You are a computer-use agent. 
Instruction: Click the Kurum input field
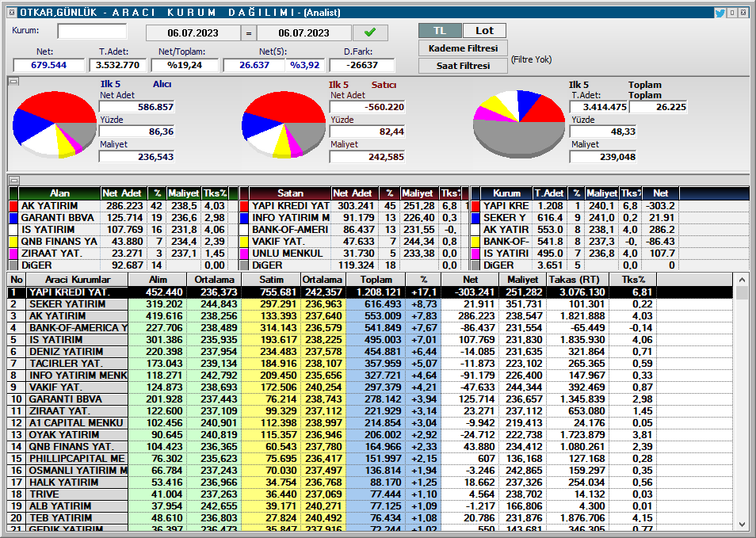click(x=92, y=32)
